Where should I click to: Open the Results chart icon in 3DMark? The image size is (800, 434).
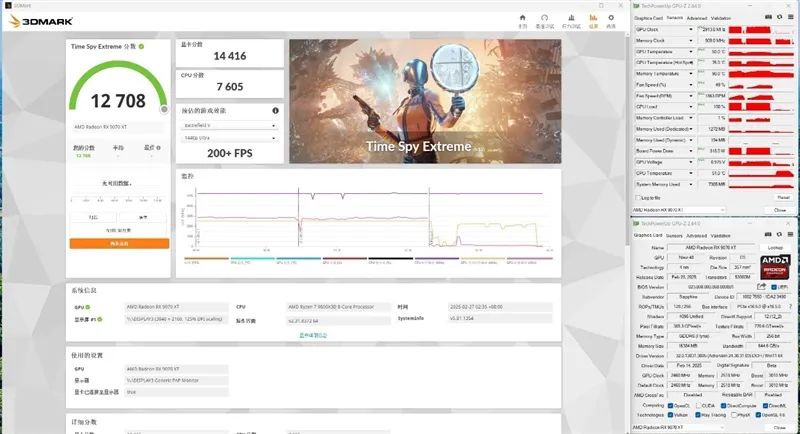[593, 18]
